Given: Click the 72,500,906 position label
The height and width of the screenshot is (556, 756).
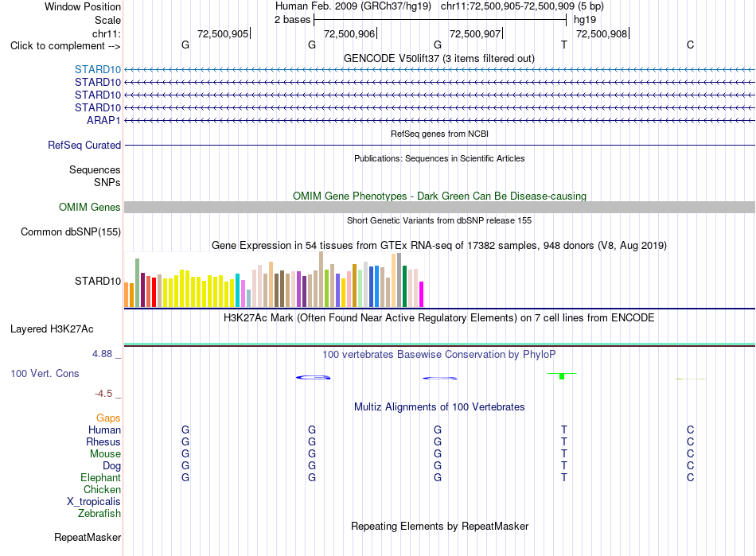Looking at the screenshot, I should 349,33.
